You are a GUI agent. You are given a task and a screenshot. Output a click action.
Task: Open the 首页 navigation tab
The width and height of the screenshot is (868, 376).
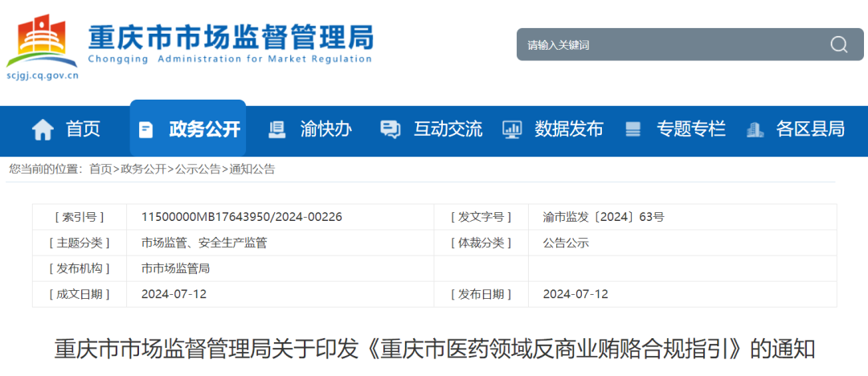point(83,129)
